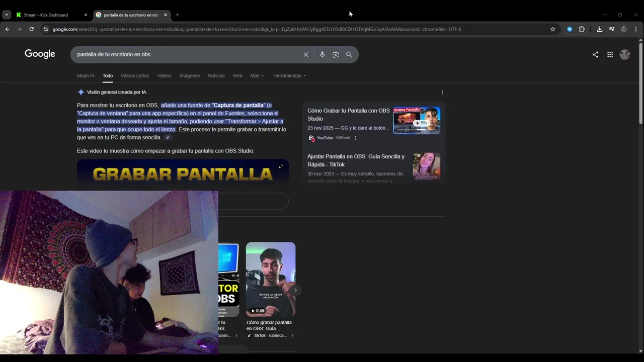Switch to the Videos cortos tab

pos(135,76)
